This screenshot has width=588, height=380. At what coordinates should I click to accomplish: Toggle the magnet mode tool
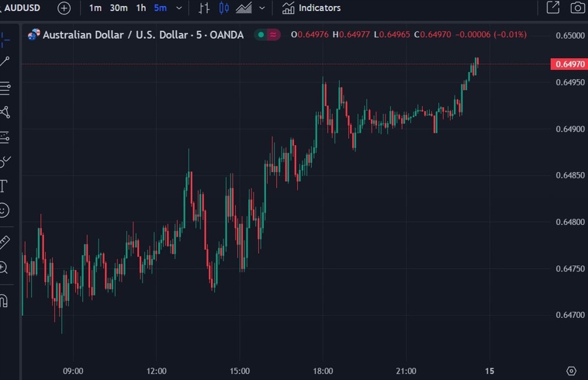4,300
